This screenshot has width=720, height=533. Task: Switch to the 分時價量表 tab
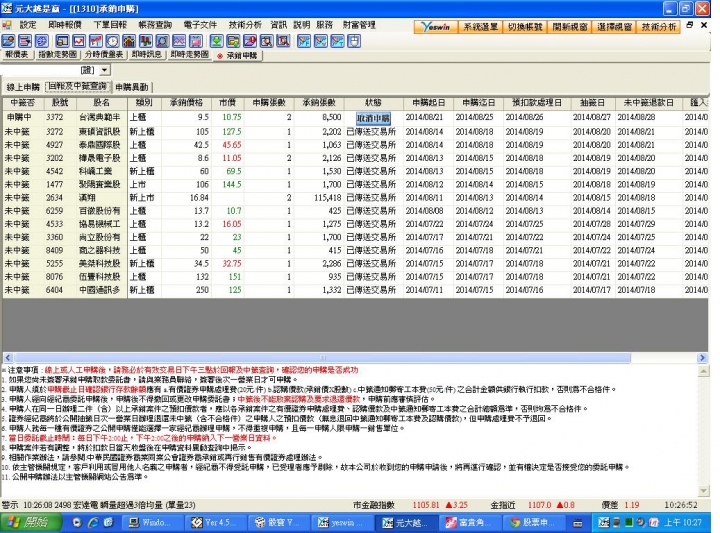(x=104, y=55)
